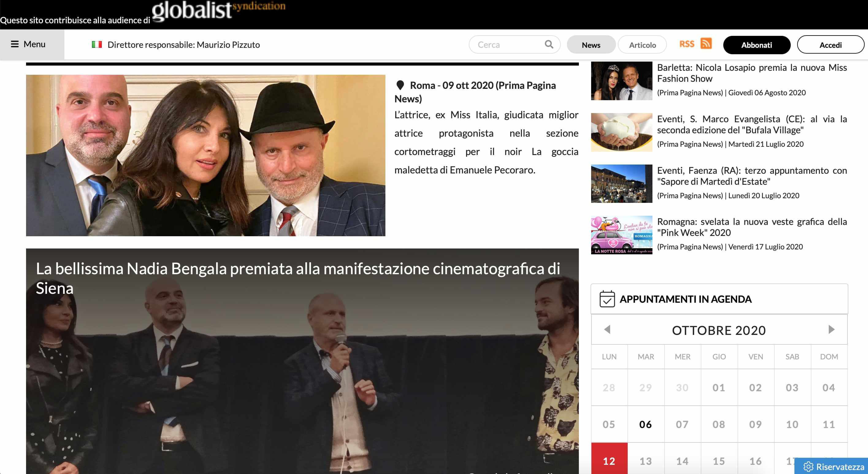
Task: Select highlighted day 12 in calendar
Action: click(x=609, y=460)
